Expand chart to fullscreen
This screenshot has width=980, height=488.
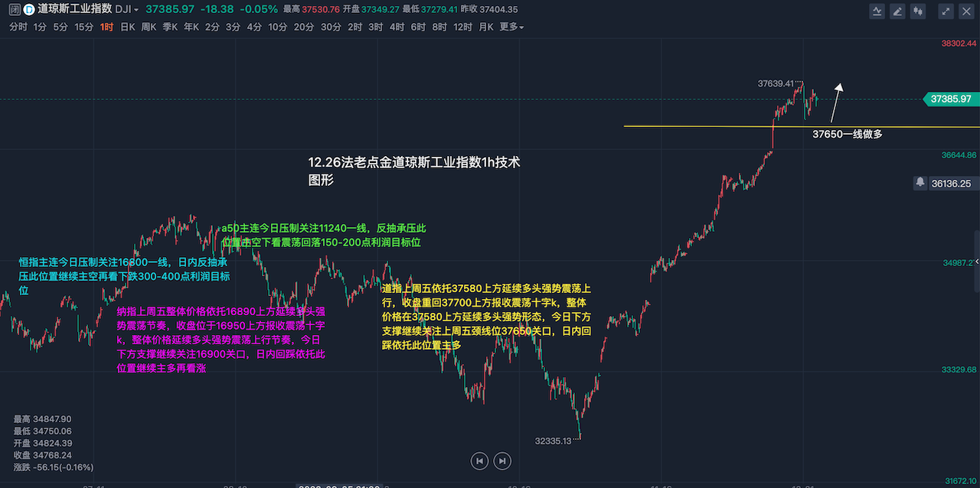[x=946, y=11]
